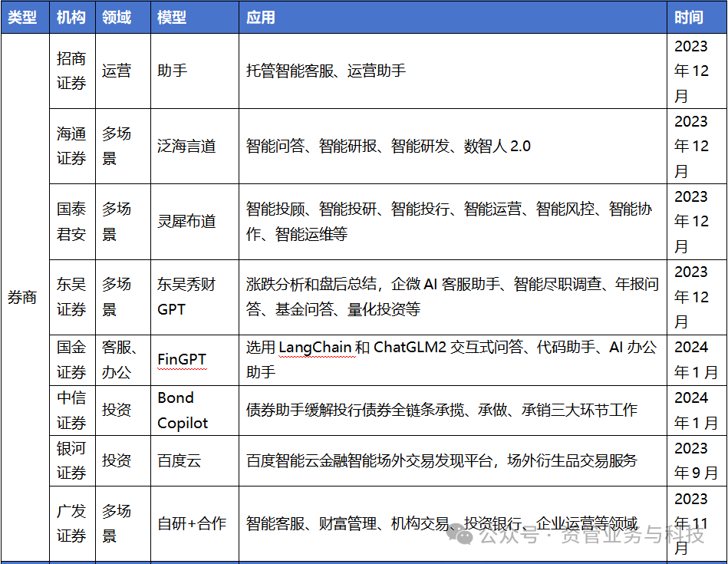
Task: Click the 百度智能云金融智能场外交易 application cell
Action: coord(453,461)
